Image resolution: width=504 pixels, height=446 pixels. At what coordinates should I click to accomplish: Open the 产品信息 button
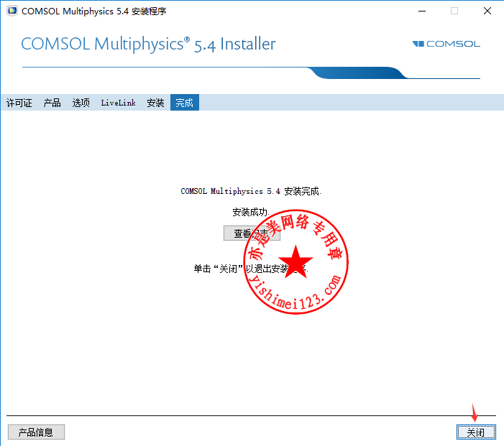point(36,432)
